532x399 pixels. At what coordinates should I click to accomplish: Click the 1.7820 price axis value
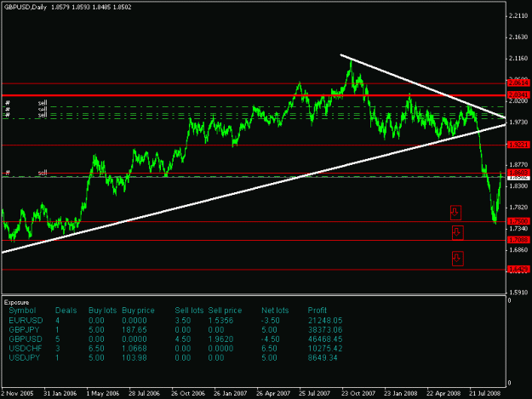(518, 208)
